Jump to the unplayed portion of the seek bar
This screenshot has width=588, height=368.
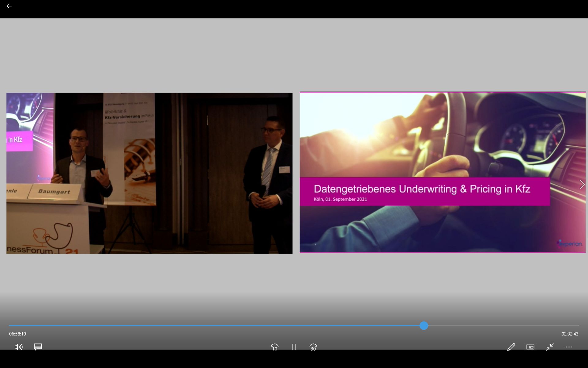pyautogui.click(x=502, y=326)
